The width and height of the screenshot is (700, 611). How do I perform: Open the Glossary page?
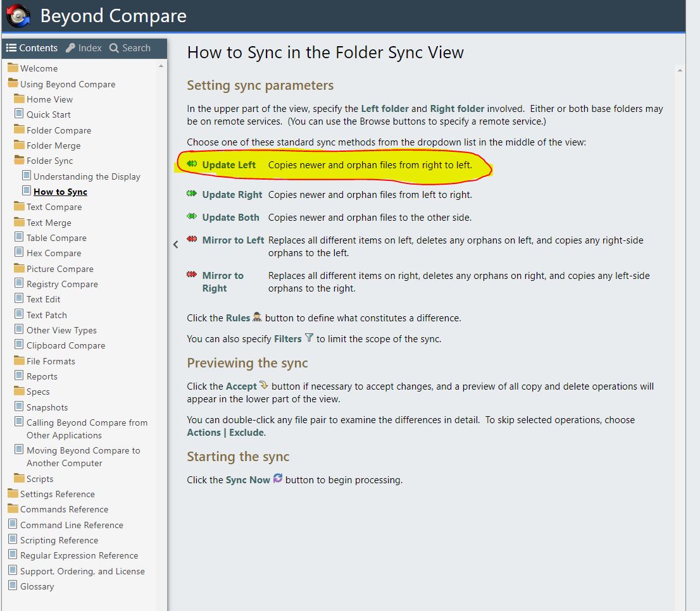tap(31, 586)
